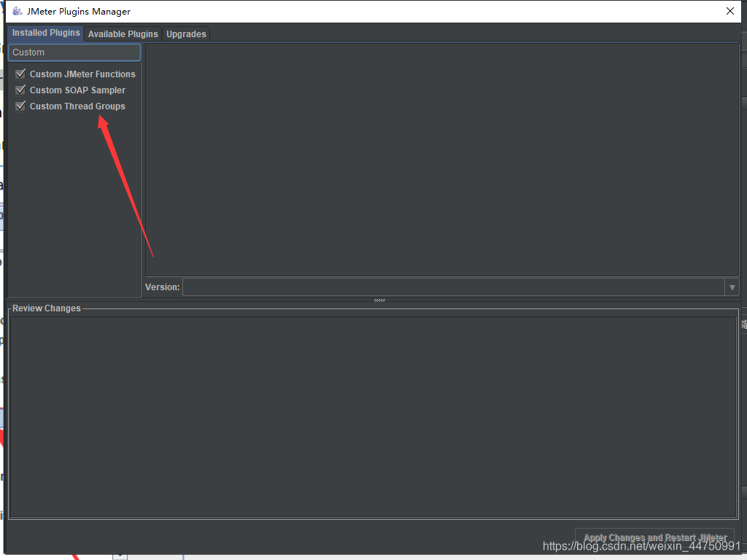747x560 pixels.
Task: Uncheck the Custom JMeter Functions checkbox
Action: click(20, 74)
